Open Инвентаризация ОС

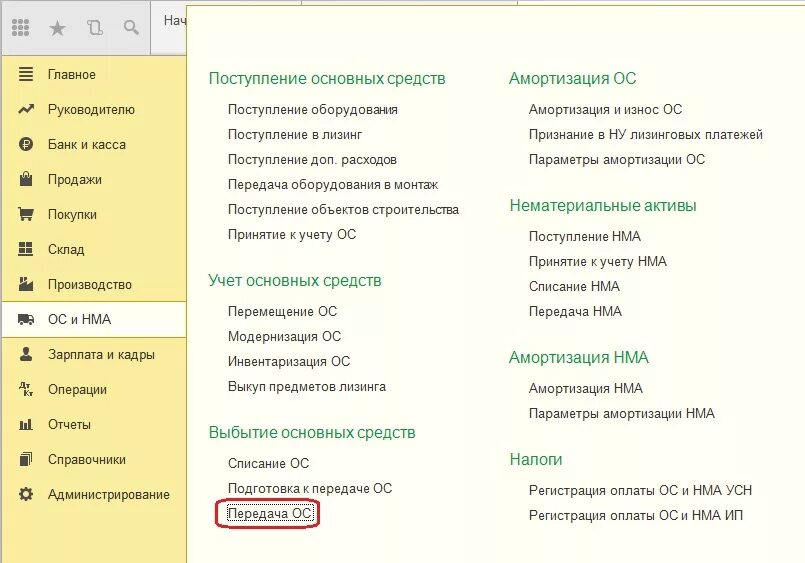(x=289, y=362)
